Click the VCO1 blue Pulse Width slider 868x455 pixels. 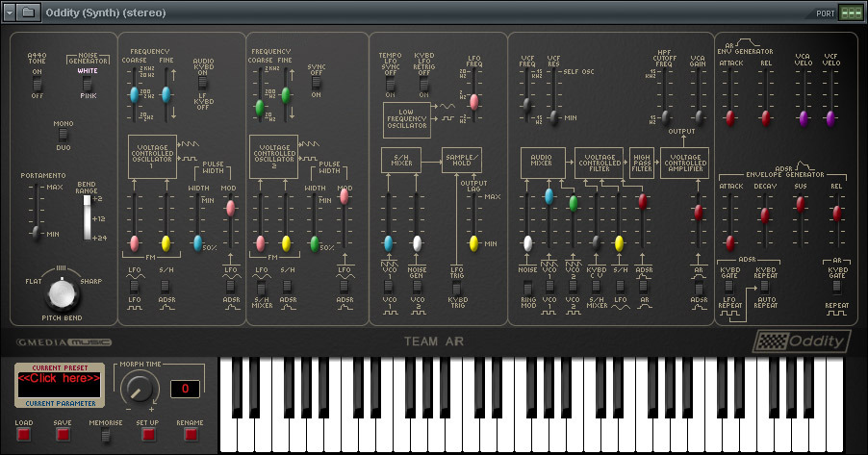point(197,243)
